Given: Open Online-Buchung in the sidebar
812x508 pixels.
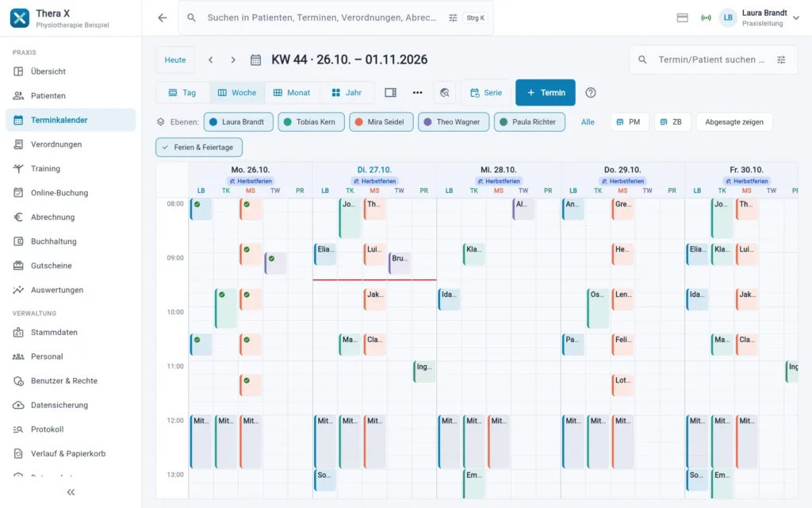Looking at the screenshot, I should 71,193.
